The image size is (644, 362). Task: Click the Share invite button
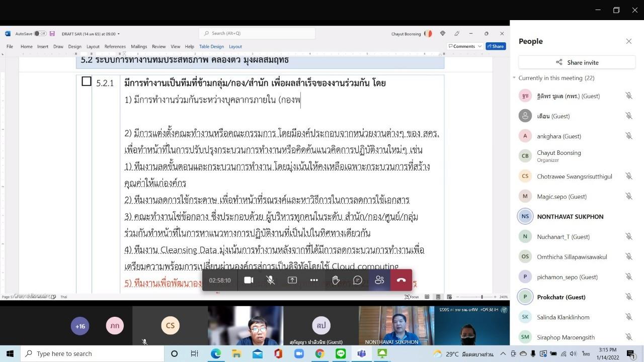tap(577, 62)
